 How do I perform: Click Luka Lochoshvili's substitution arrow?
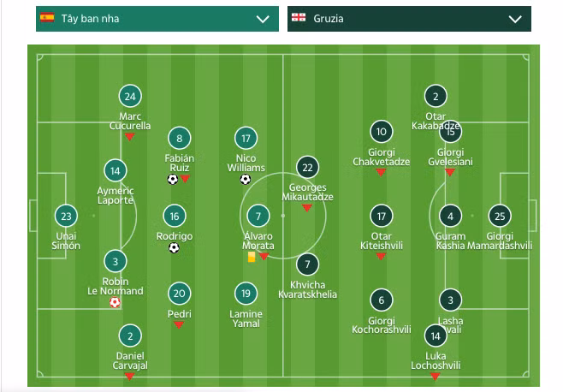(436, 376)
